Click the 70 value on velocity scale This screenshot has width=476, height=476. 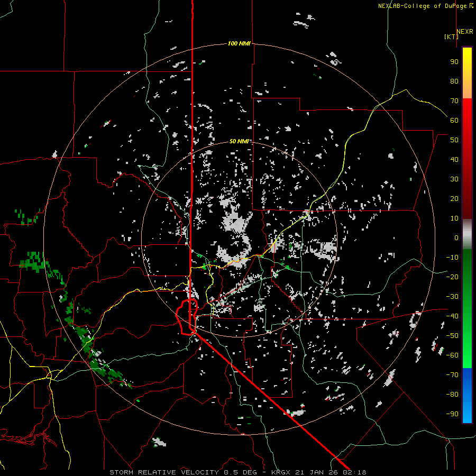[x=454, y=101]
